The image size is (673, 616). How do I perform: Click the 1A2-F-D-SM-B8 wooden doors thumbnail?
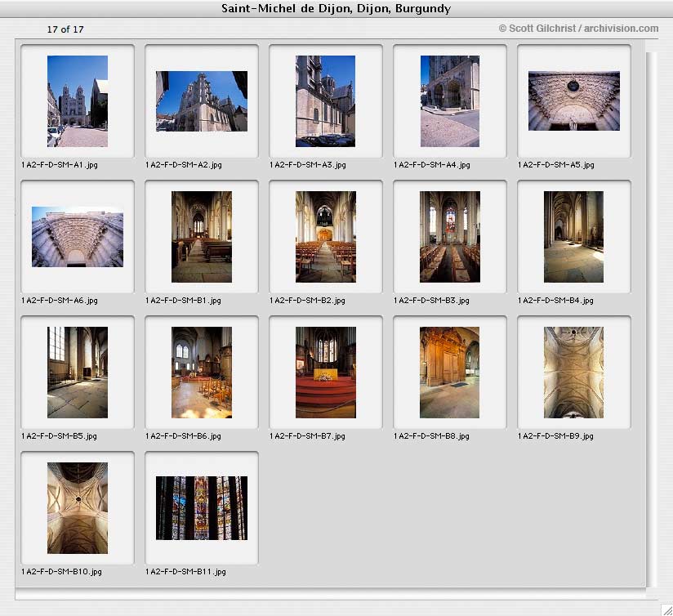(450, 373)
